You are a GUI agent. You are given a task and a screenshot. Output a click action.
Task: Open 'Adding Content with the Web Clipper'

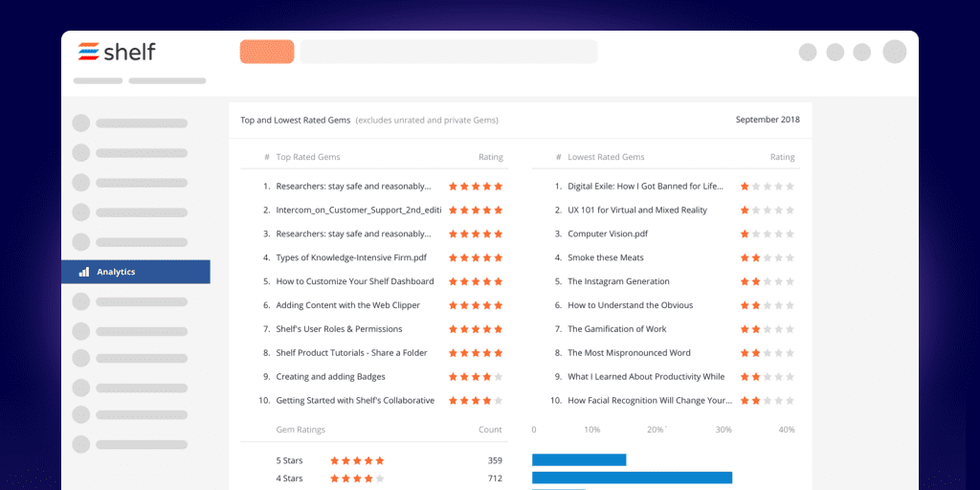pyautogui.click(x=348, y=305)
